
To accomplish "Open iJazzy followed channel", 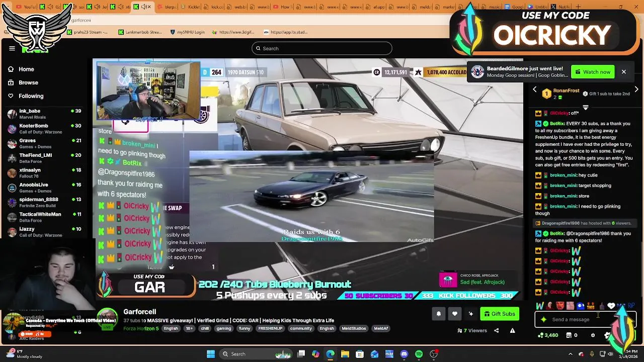I will tap(44, 232).
